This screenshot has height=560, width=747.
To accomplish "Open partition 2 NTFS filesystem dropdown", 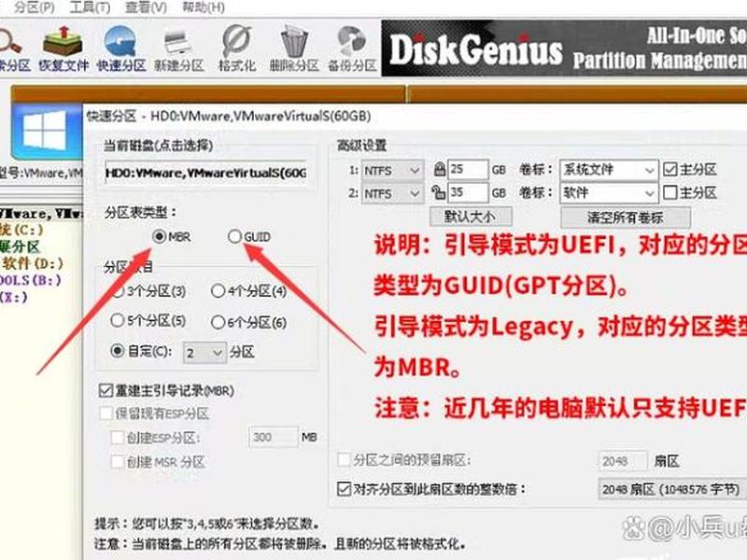I will [392, 193].
